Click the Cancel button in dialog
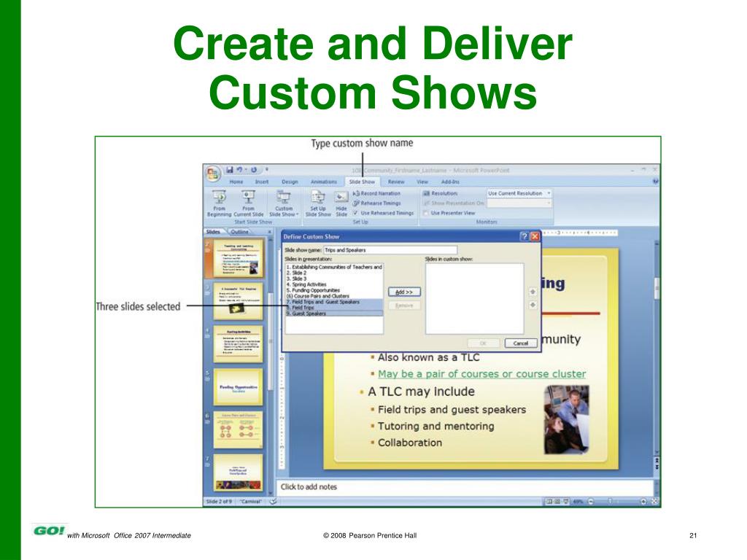The width and height of the screenshot is (747, 560). [x=520, y=343]
